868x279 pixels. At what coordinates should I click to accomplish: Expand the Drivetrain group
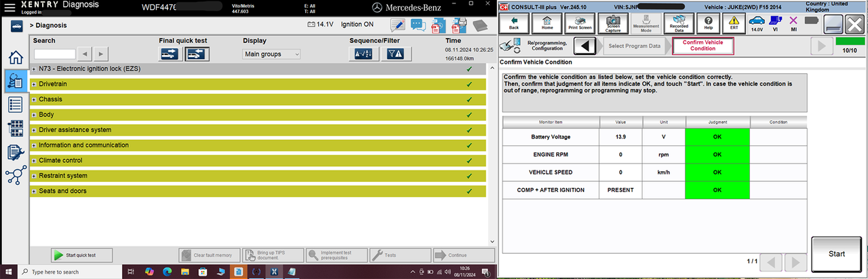[x=34, y=84]
